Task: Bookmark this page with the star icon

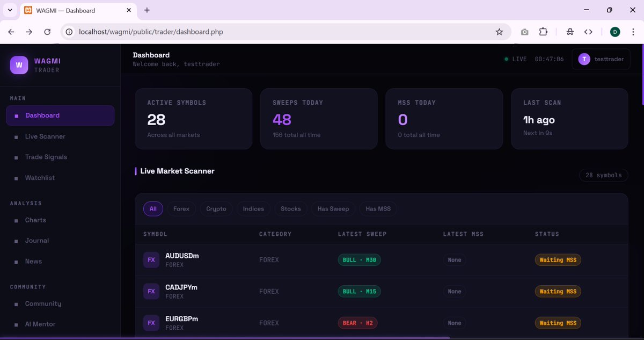Action: click(499, 32)
